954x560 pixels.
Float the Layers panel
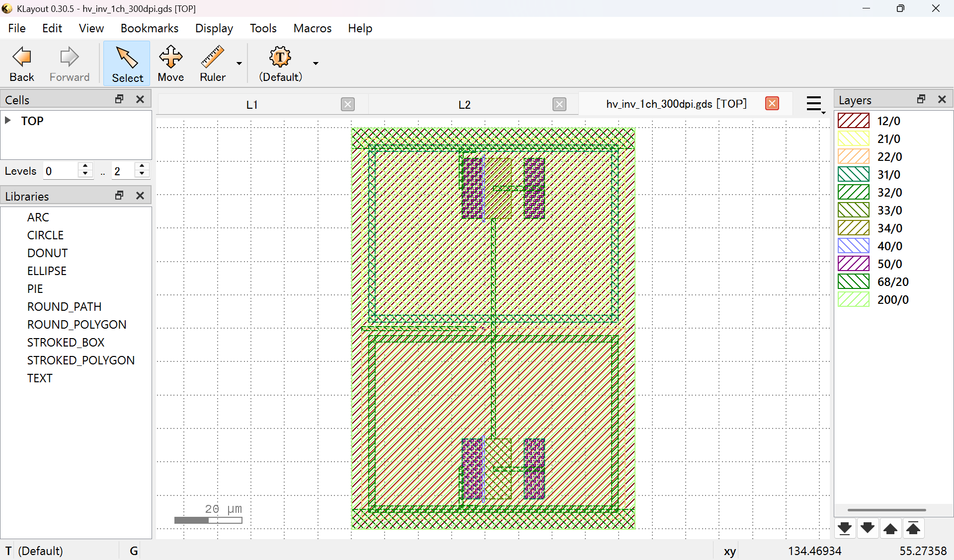pyautogui.click(x=921, y=99)
